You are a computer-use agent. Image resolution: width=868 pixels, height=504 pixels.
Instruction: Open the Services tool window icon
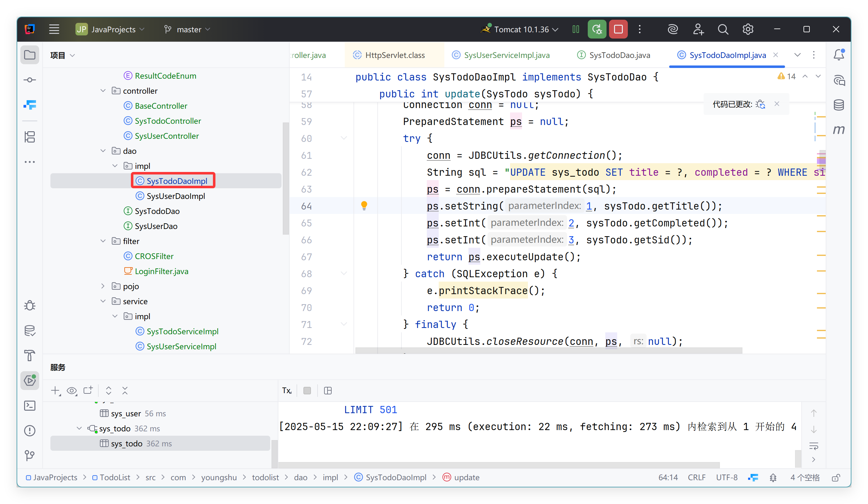pos(30,380)
